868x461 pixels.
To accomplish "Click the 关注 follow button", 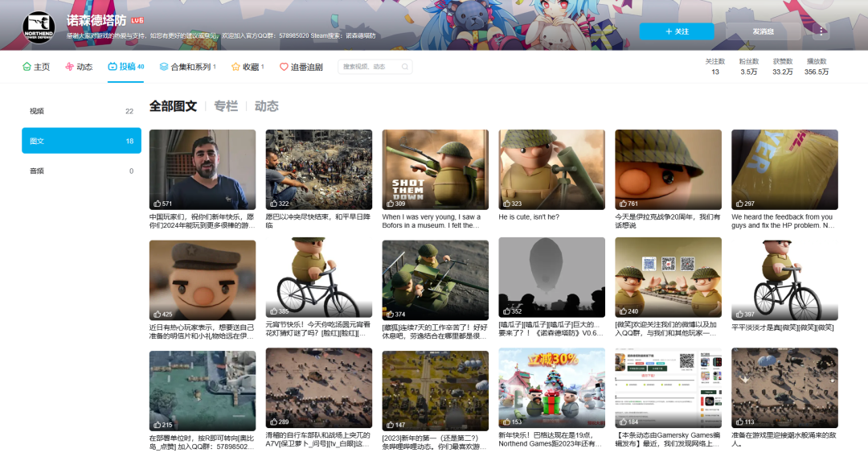I will pos(677,31).
